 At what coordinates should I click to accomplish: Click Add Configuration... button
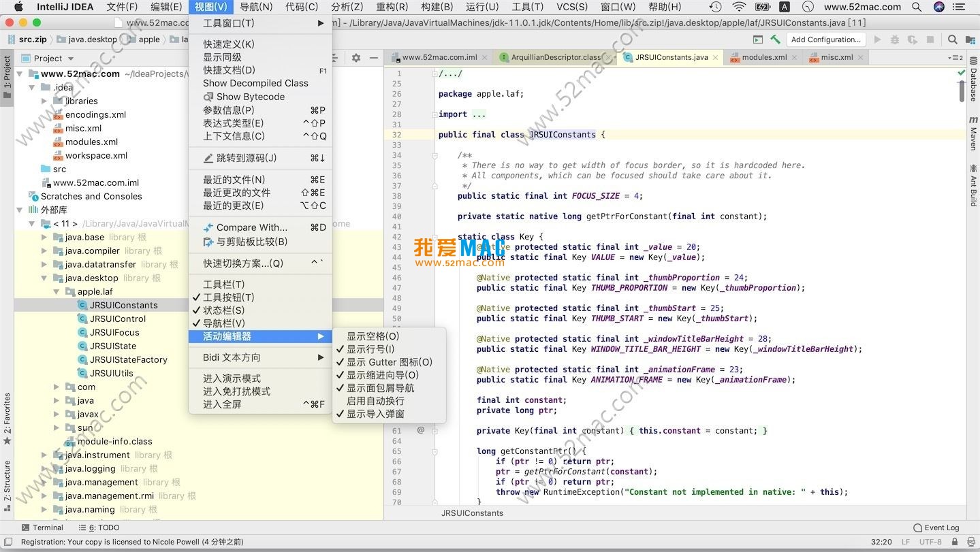825,39
